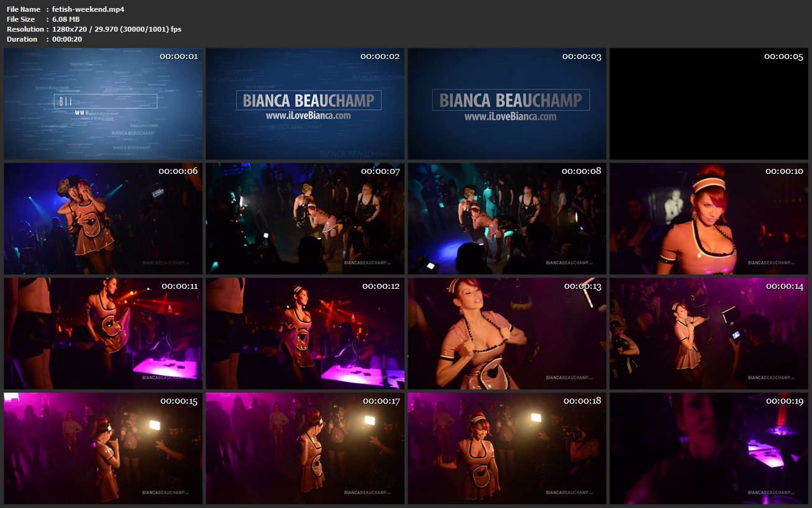
Task: Click the "Resolution" label
Action: (25, 29)
